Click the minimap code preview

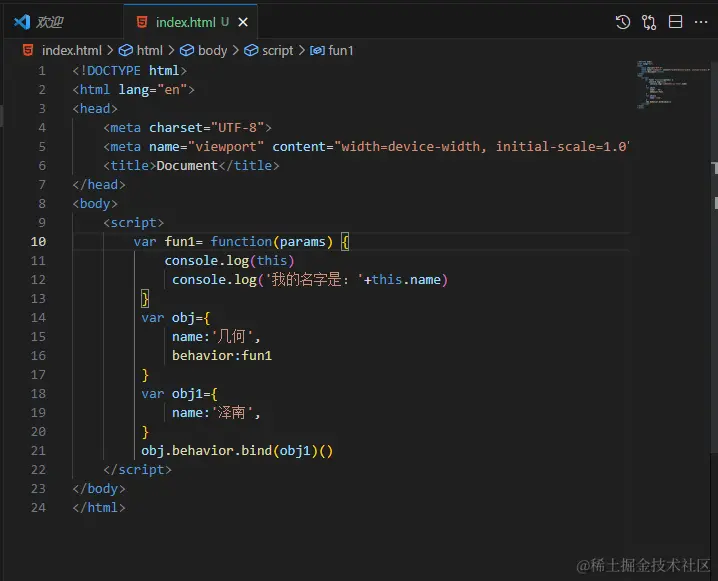[671, 85]
